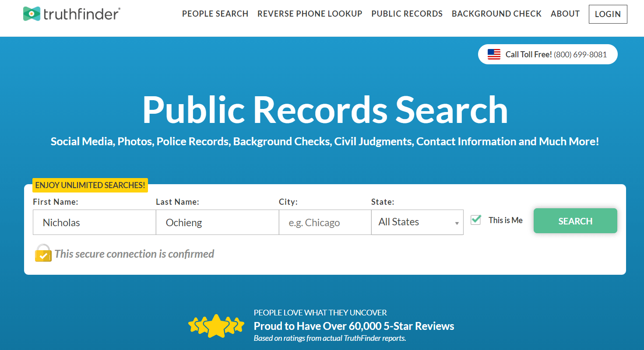Click the 'City:' field label
644x350 pixels.
(x=288, y=202)
